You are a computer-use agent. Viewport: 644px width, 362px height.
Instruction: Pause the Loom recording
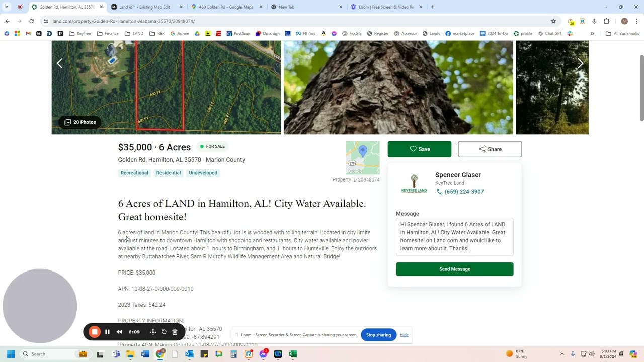(x=107, y=332)
